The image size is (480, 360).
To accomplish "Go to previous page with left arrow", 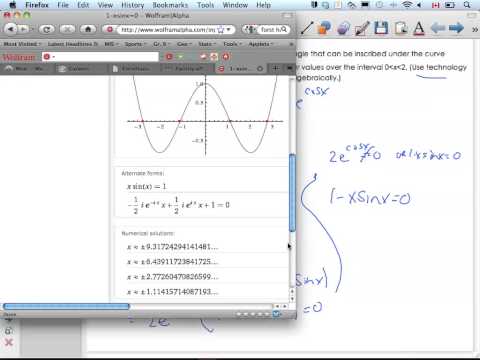I will pos(438,28).
